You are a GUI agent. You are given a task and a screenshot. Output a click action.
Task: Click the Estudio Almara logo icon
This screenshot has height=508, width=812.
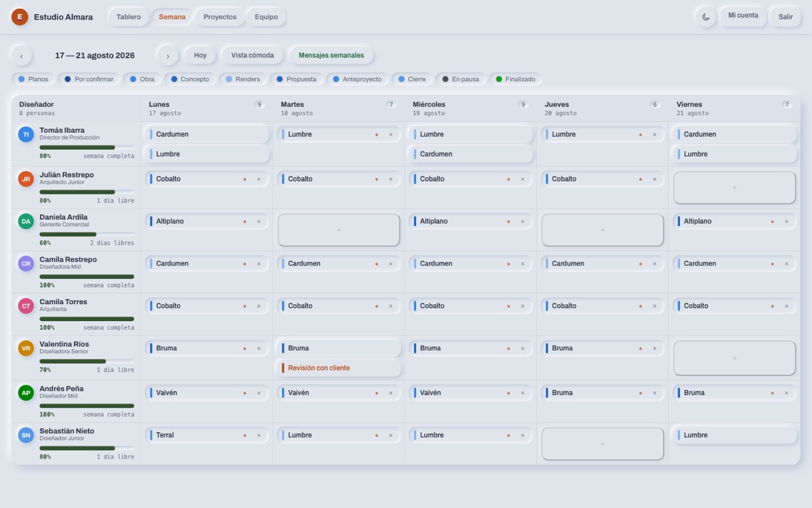[x=20, y=17]
